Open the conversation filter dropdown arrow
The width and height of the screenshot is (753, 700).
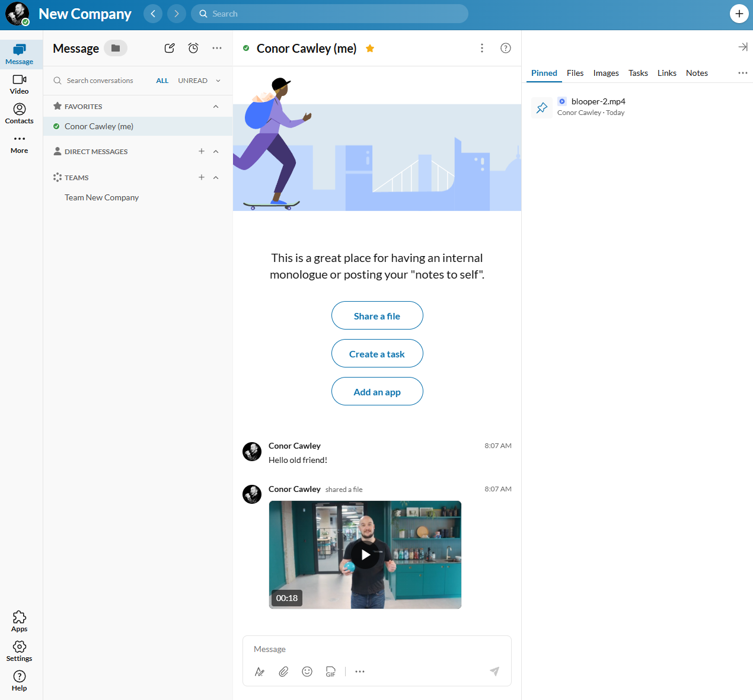218,80
